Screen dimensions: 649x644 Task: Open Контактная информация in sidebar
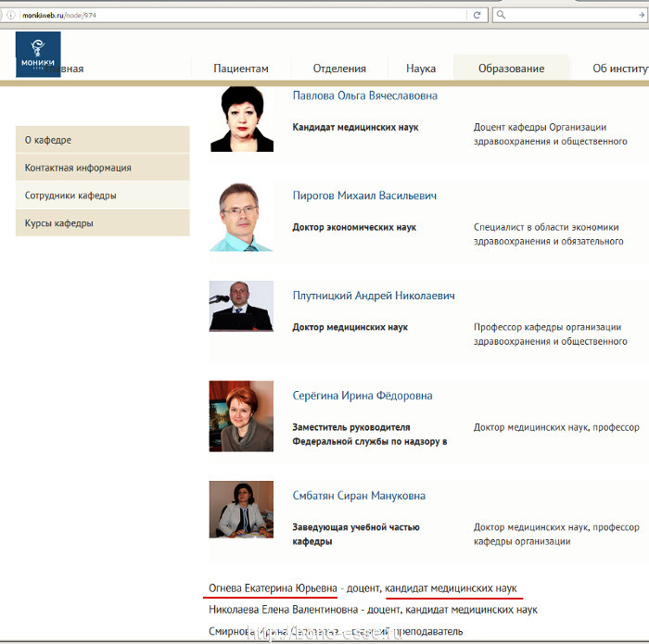tap(103, 168)
